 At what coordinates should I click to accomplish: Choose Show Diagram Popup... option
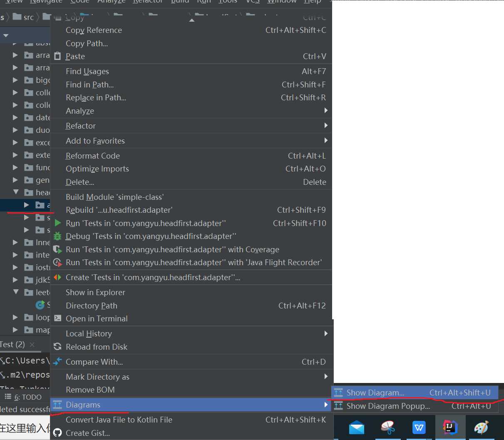pyautogui.click(x=415, y=406)
